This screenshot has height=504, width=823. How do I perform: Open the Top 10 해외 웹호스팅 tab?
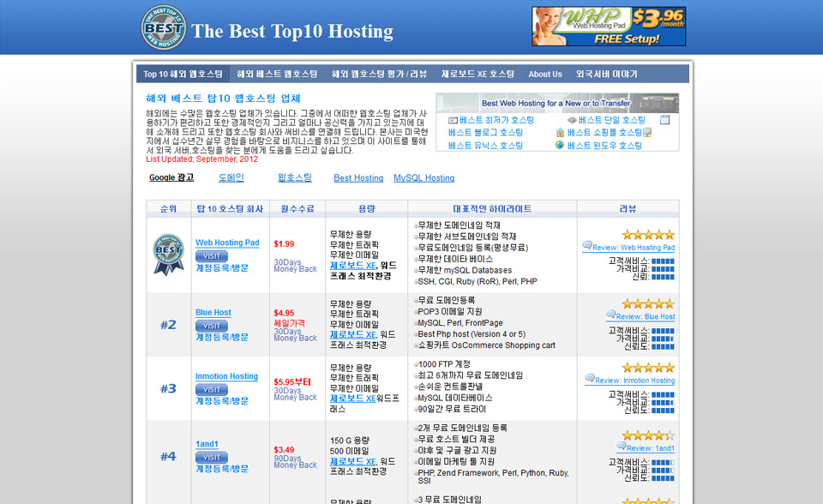(x=183, y=75)
